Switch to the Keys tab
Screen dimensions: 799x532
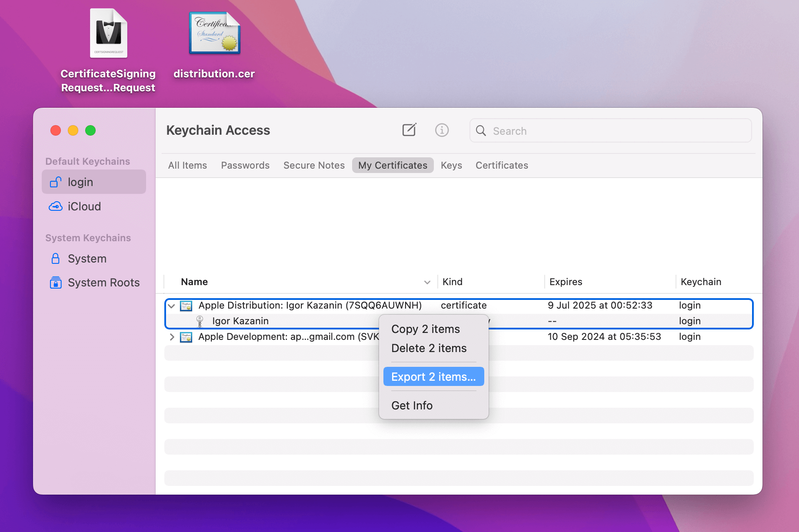click(x=451, y=165)
